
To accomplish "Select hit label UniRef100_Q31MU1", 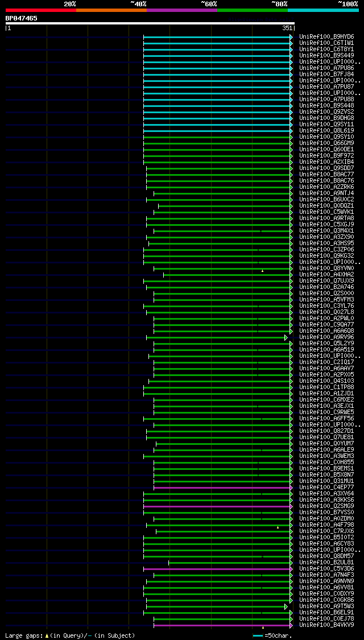I will click(x=326, y=481).
